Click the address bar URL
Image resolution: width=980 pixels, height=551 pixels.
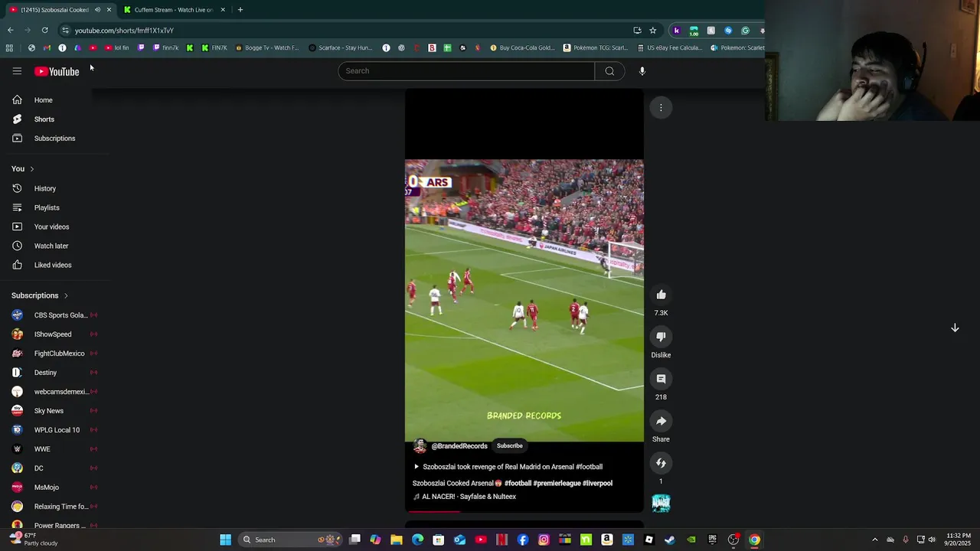pyautogui.click(x=124, y=31)
